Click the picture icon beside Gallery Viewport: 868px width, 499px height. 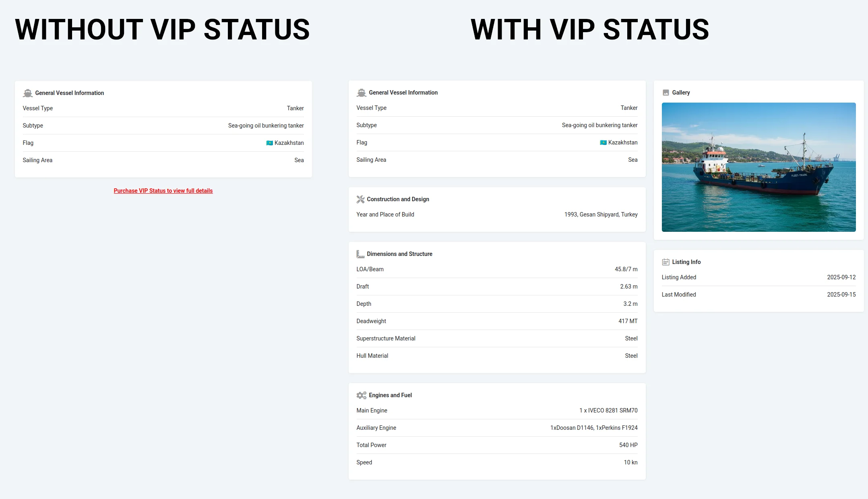click(x=666, y=93)
